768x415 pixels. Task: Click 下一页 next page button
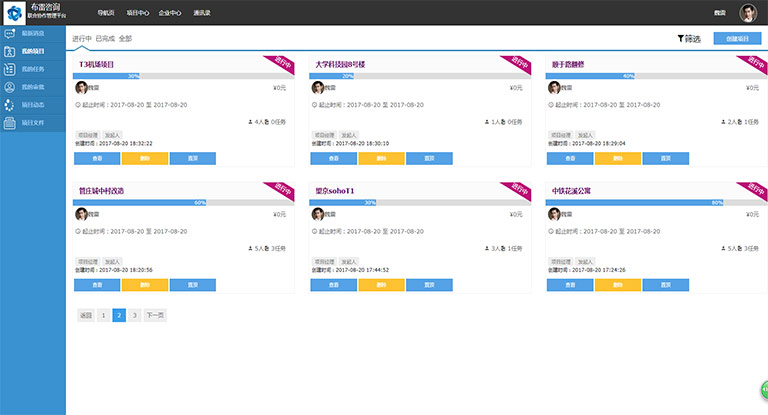[155, 315]
